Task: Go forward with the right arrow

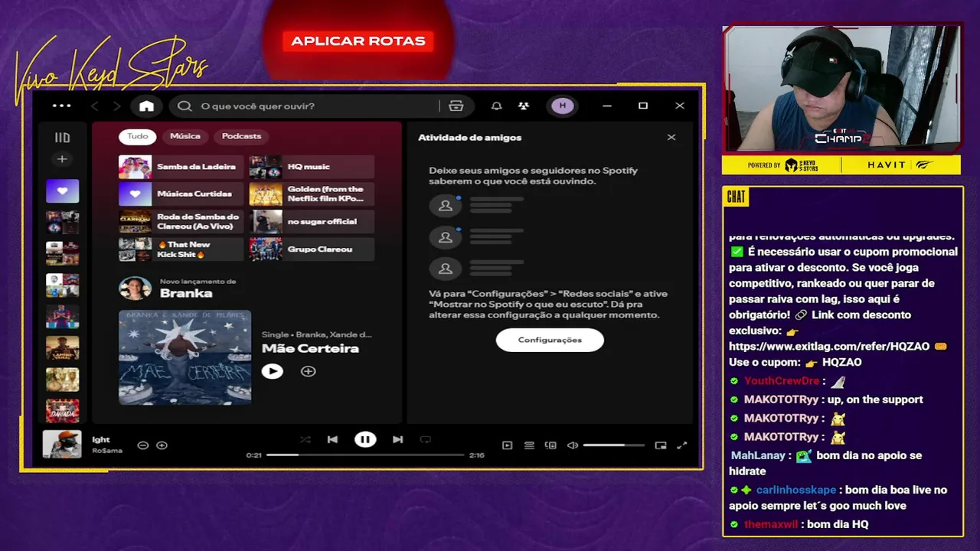Action: click(116, 106)
